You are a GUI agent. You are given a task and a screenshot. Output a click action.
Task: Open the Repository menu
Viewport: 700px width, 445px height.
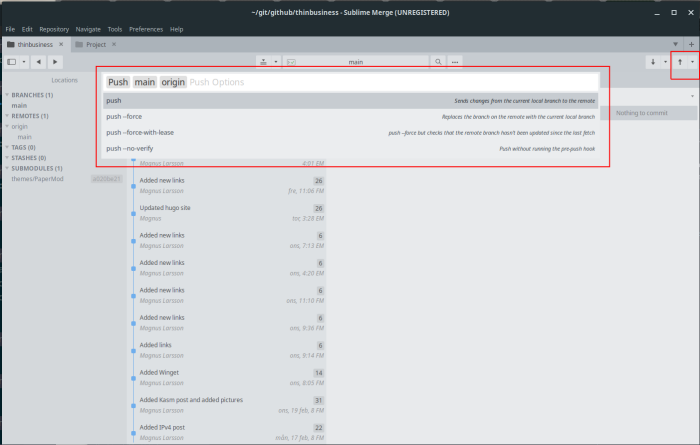pos(54,29)
